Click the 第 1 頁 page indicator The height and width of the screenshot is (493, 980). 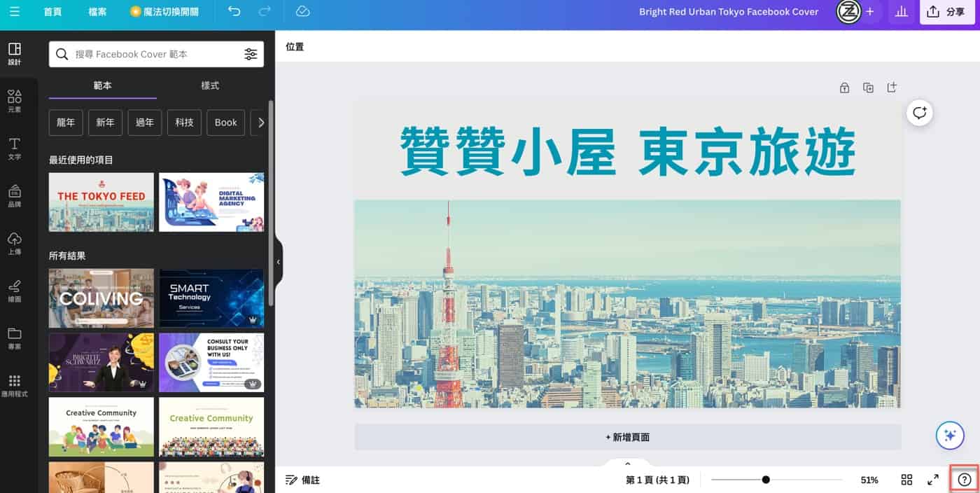coord(658,480)
